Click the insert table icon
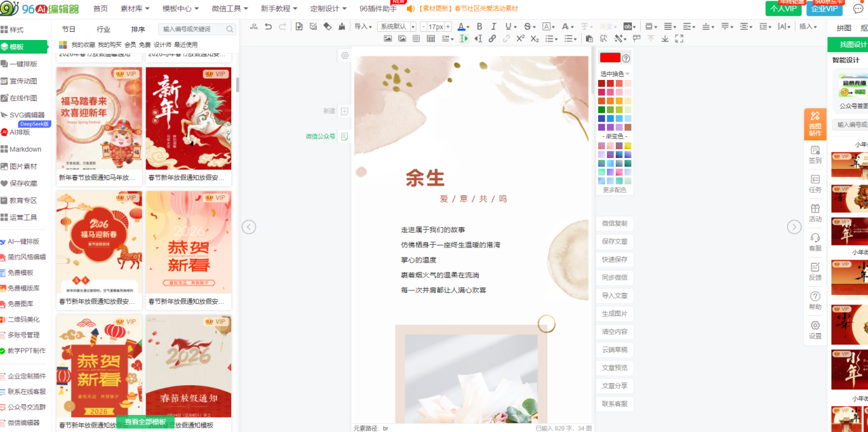 pos(431,39)
